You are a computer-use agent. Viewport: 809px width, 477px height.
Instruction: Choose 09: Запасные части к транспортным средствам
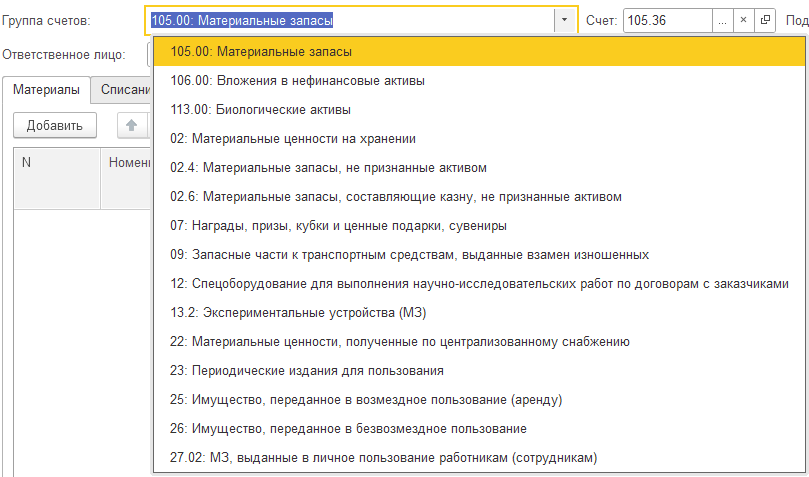pos(479,255)
